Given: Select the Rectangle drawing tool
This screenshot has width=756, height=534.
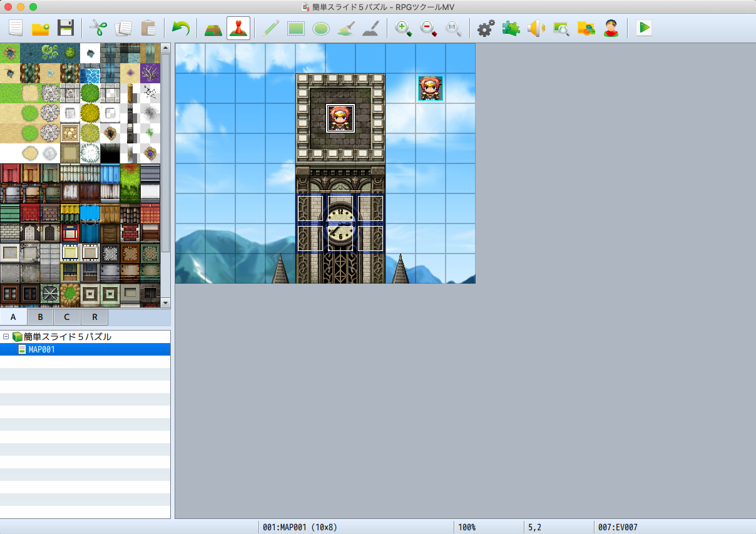Looking at the screenshot, I should (296, 28).
